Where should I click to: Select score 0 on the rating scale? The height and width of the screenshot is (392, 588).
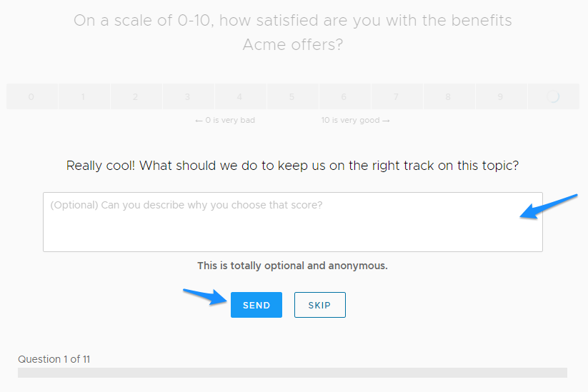pyautogui.click(x=32, y=96)
